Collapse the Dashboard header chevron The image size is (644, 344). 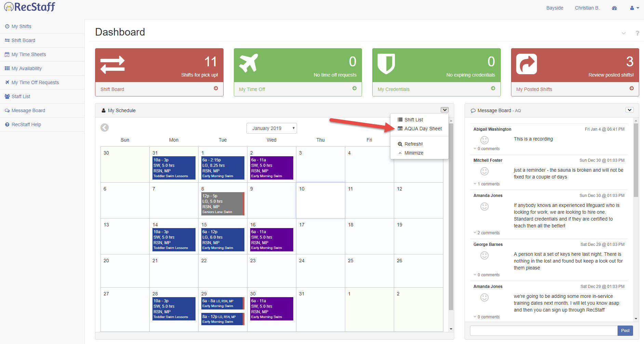pyautogui.click(x=623, y=33)
